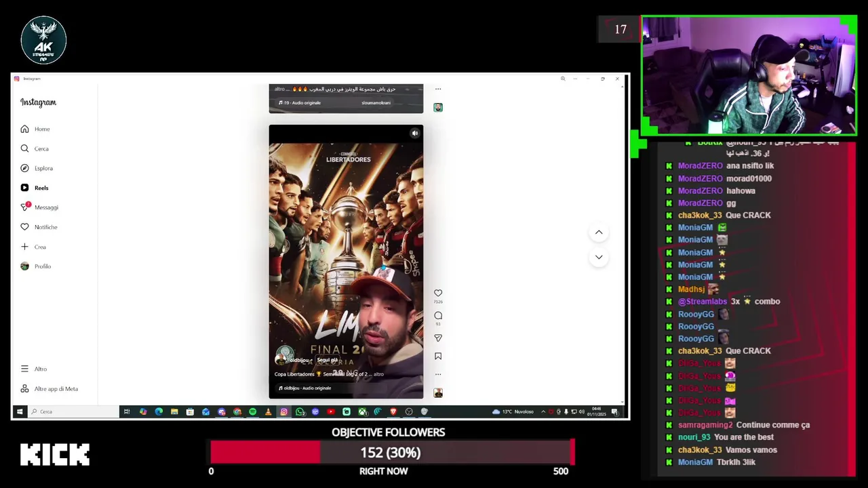Open the Cerca search item in sidebar
Screen dimensions: 868x488
(35, 148)
